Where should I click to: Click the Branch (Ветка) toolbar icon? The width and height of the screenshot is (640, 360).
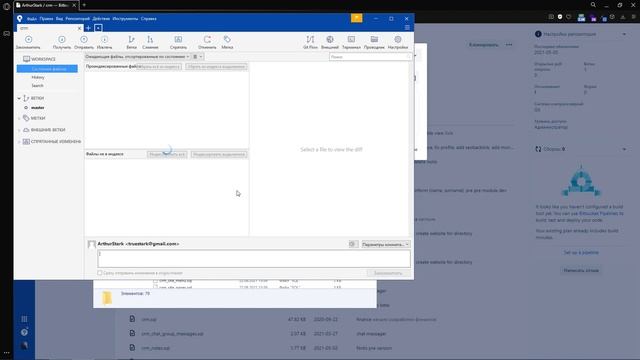pos(131,40)
